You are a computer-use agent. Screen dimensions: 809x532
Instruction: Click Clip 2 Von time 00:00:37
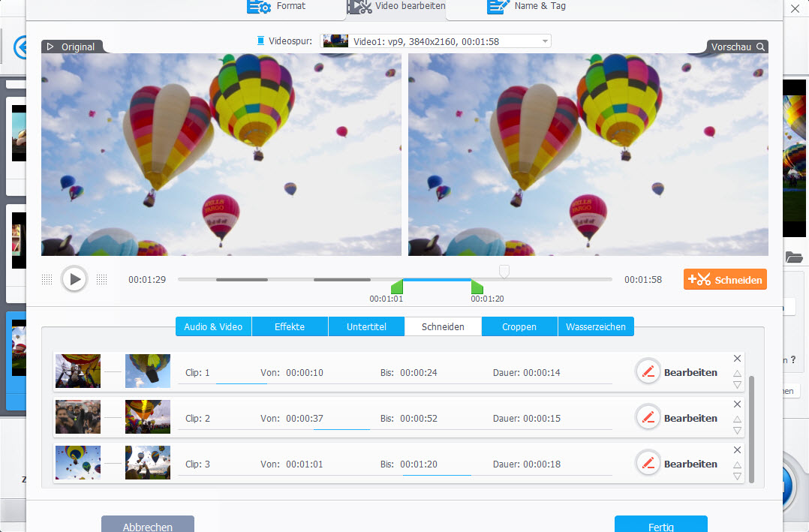coord(305,419)
